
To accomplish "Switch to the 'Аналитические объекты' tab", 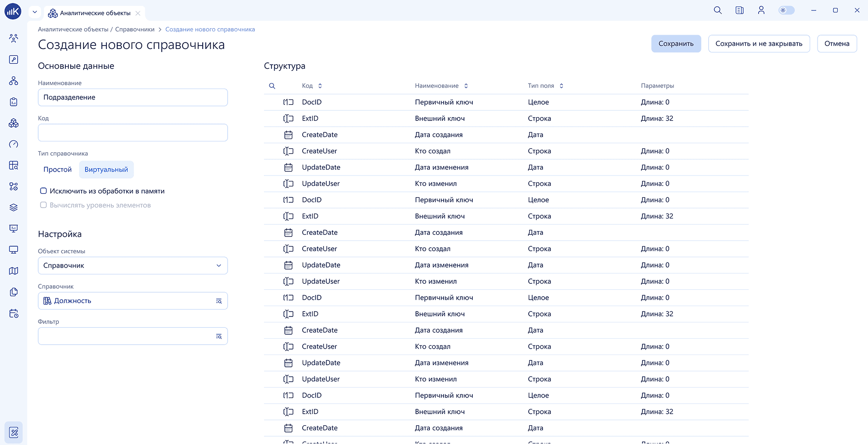I will 95,13.
